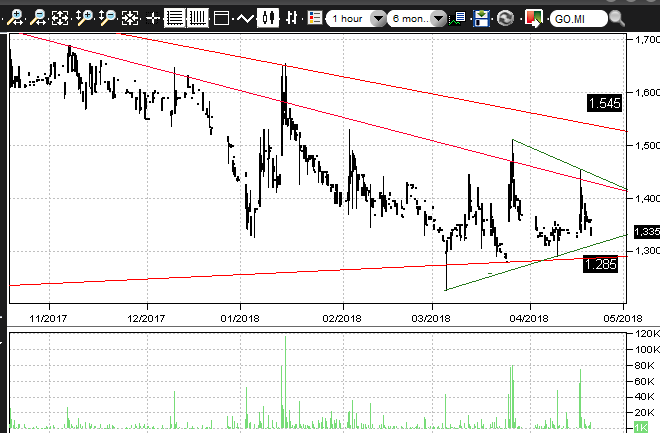Click the current price 1,335 marker
This screenshot has width=660, height=433.
click(x=647, y=231)
